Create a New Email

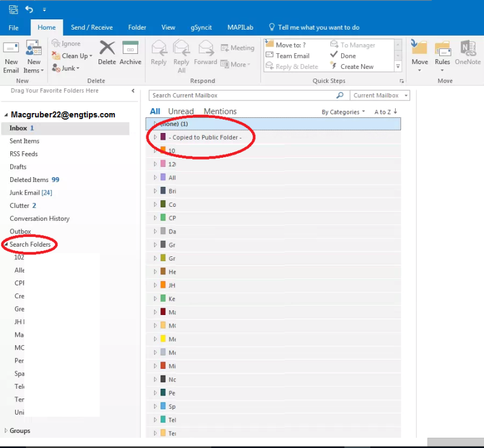(x=11, y=57)
